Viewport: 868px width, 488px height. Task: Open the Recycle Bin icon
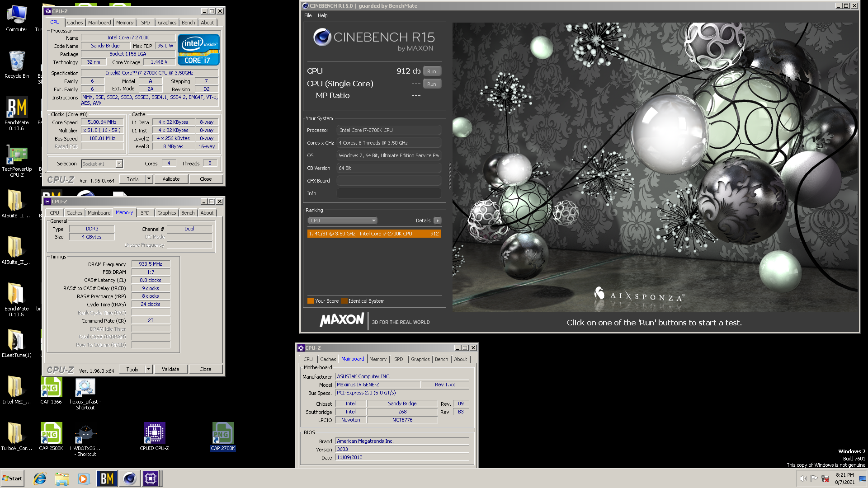click(17, 64)
